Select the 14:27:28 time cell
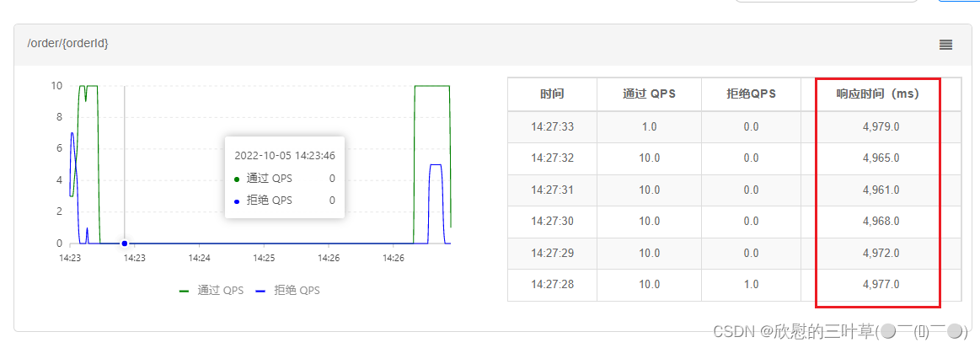 552,284
